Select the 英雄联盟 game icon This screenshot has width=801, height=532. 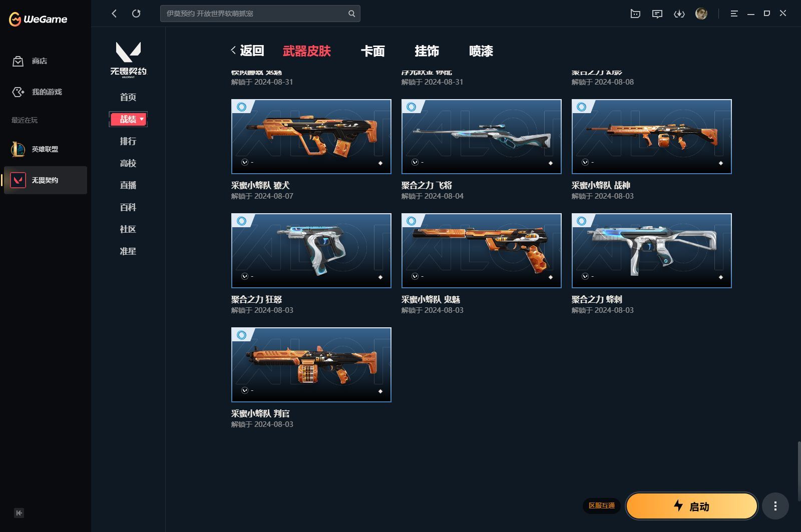tap(18, 149)
